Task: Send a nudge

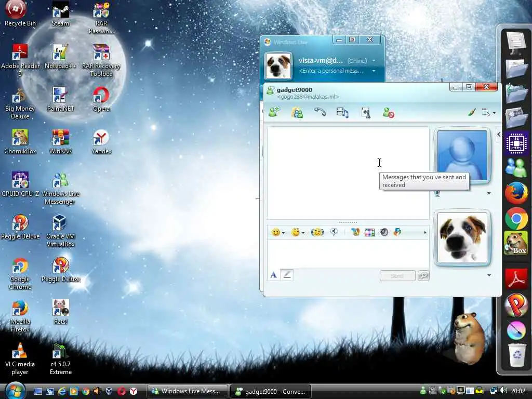Action: pos(317,232)
